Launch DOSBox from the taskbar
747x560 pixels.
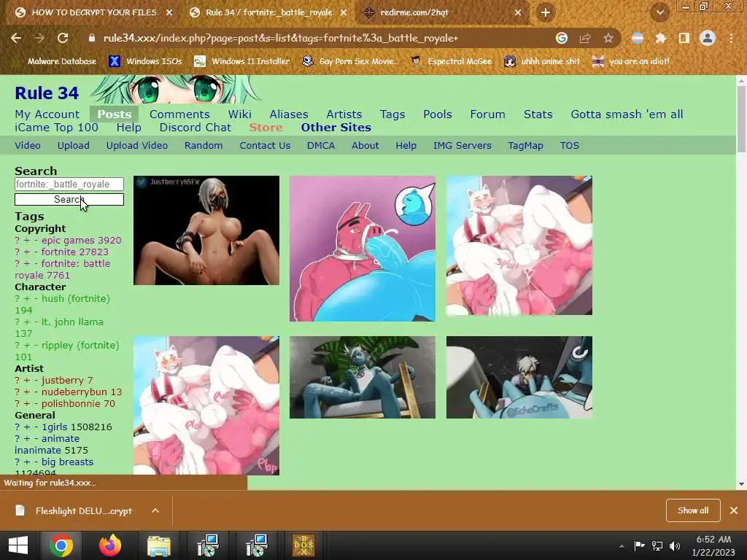(303, 545)
